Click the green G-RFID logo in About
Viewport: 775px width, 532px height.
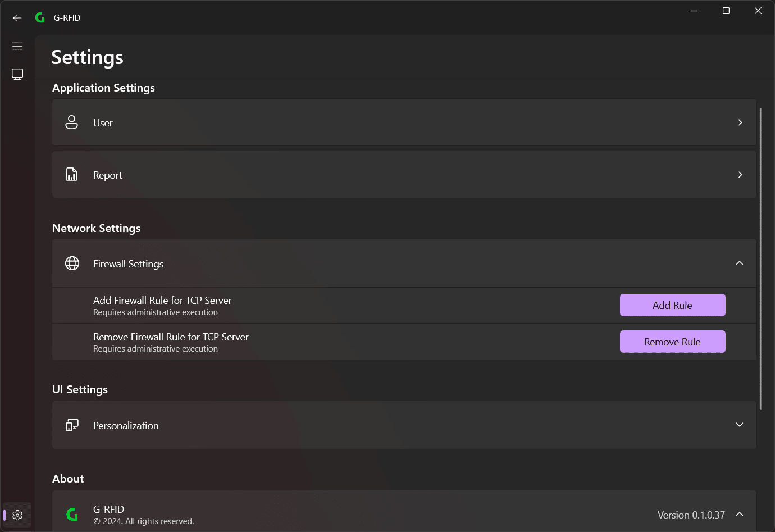coord(72,514)
